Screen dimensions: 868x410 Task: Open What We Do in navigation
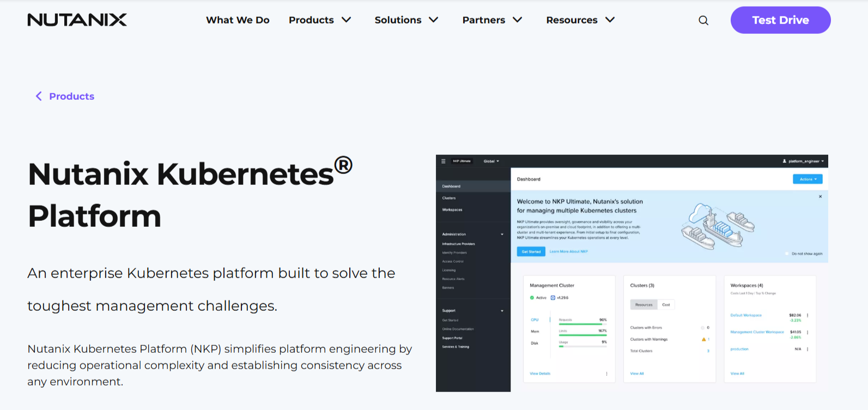click(238, 20)
